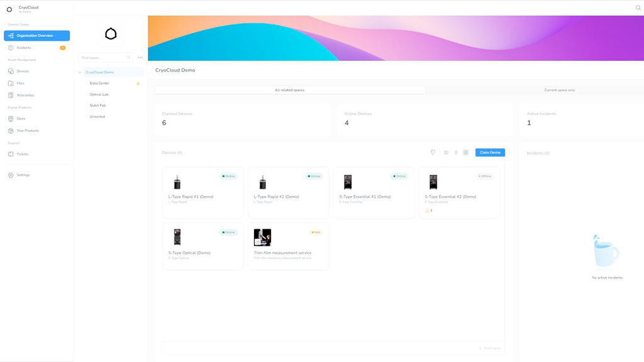Click the organization logo above the space search
Image resolution: width=644 pixels, height=362 pixels.
coord(111,34)
